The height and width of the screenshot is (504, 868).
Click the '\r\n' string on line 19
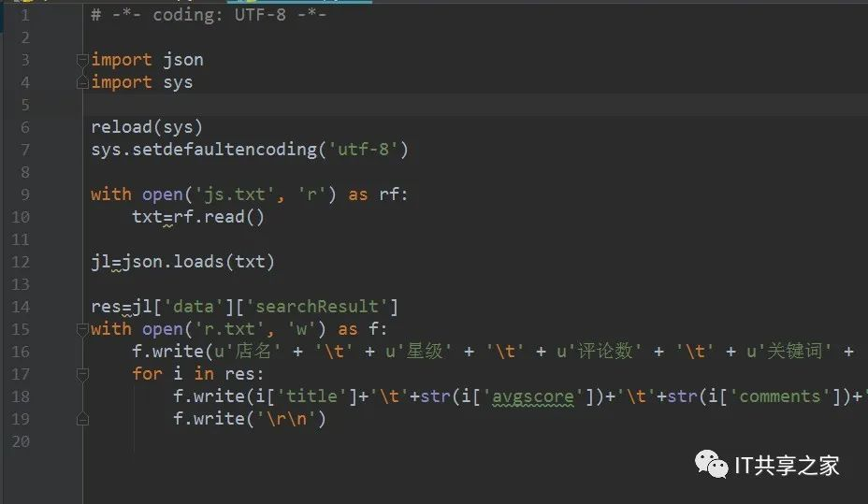tap(286, 419)
